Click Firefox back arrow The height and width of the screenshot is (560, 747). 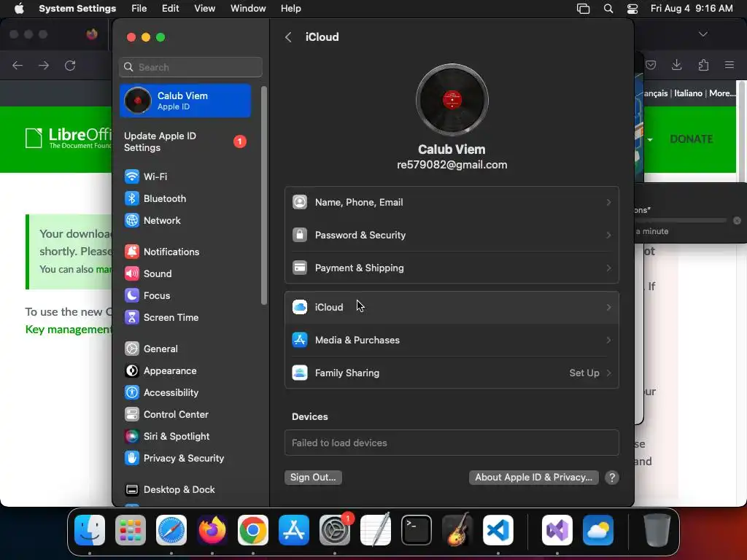click(18, 65)
